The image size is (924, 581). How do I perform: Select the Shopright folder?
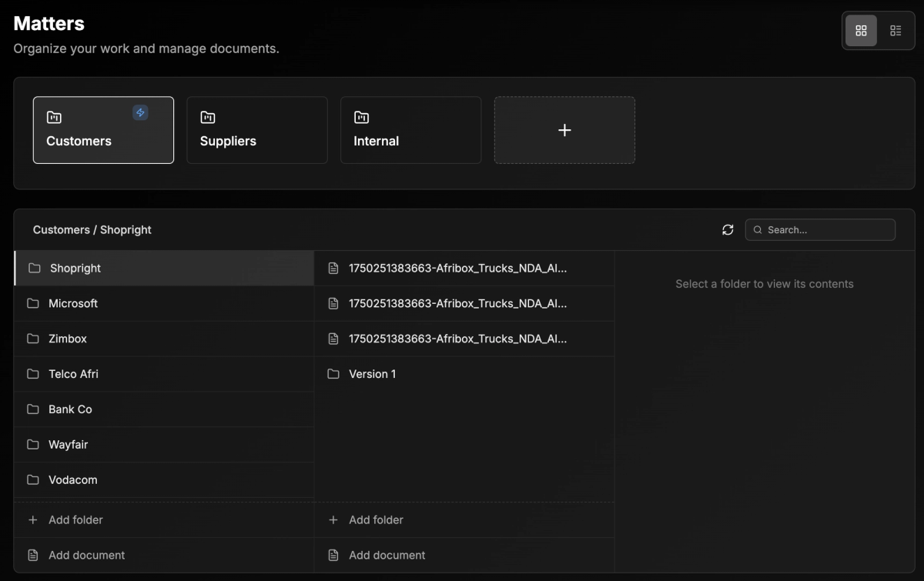coord(164,268)
